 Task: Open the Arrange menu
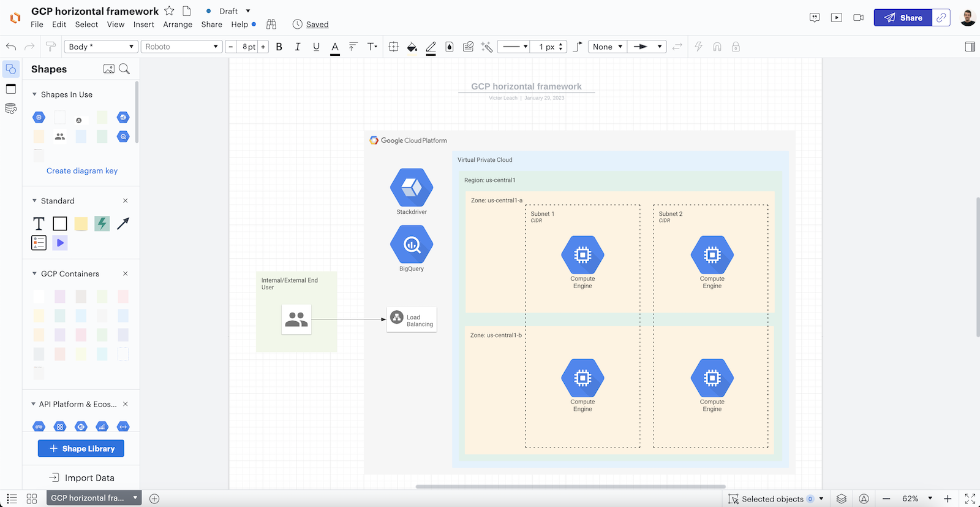point(178,25)
